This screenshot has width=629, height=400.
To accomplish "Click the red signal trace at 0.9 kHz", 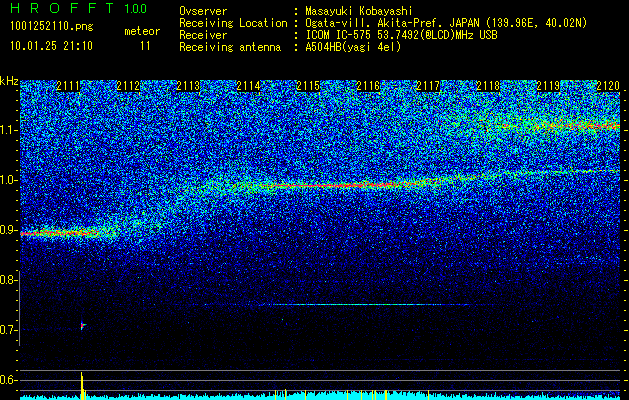I will click(x=60, y=233).
